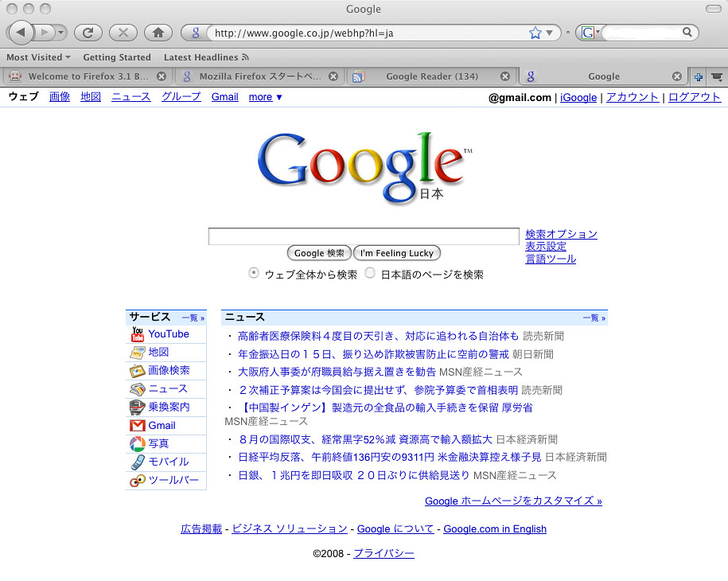Click the Google favicon in address bar

point(196,33)
